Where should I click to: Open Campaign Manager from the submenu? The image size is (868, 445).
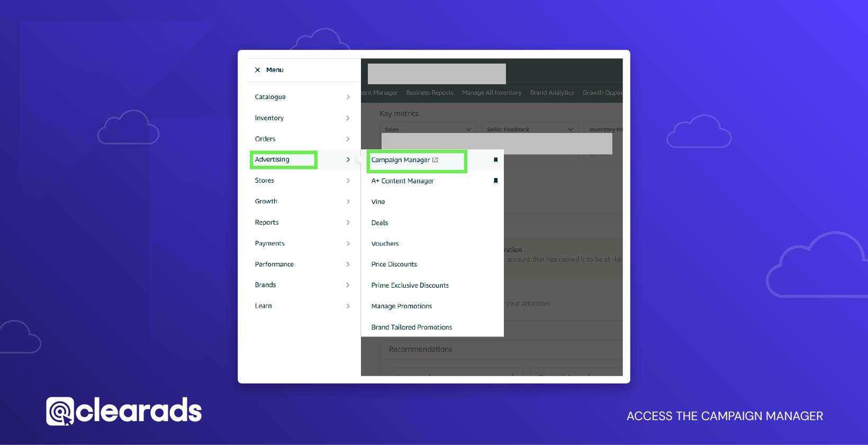point(401,160)
